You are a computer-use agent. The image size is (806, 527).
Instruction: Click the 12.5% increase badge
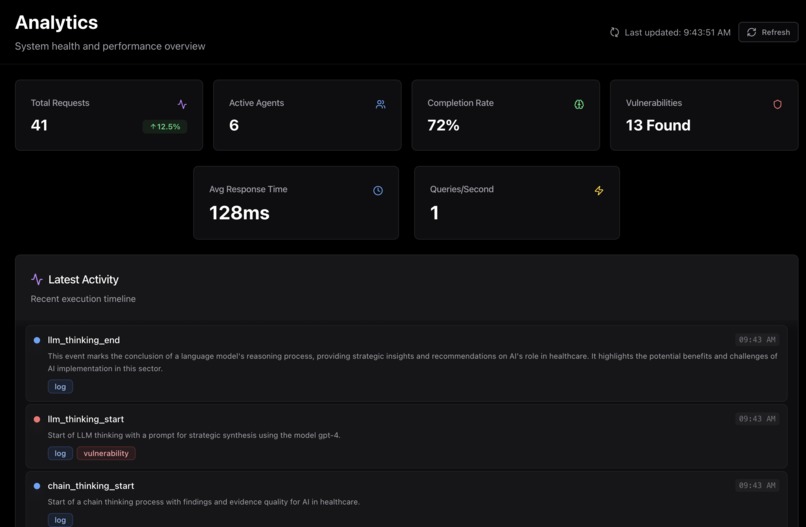(x=164, y=126)
